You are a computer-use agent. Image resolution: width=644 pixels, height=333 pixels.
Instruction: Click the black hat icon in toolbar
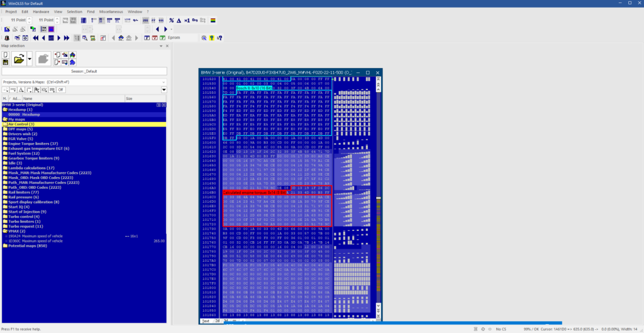[x=7, y=38]
